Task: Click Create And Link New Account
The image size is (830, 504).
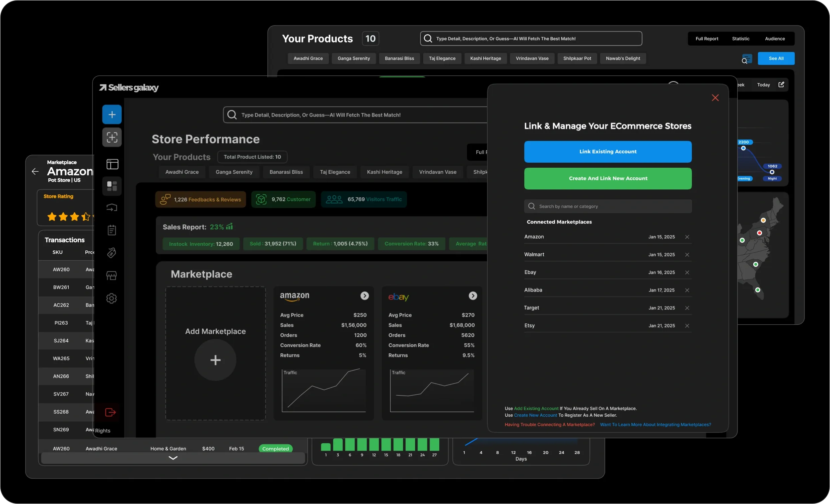Action: tap(608, 178)
